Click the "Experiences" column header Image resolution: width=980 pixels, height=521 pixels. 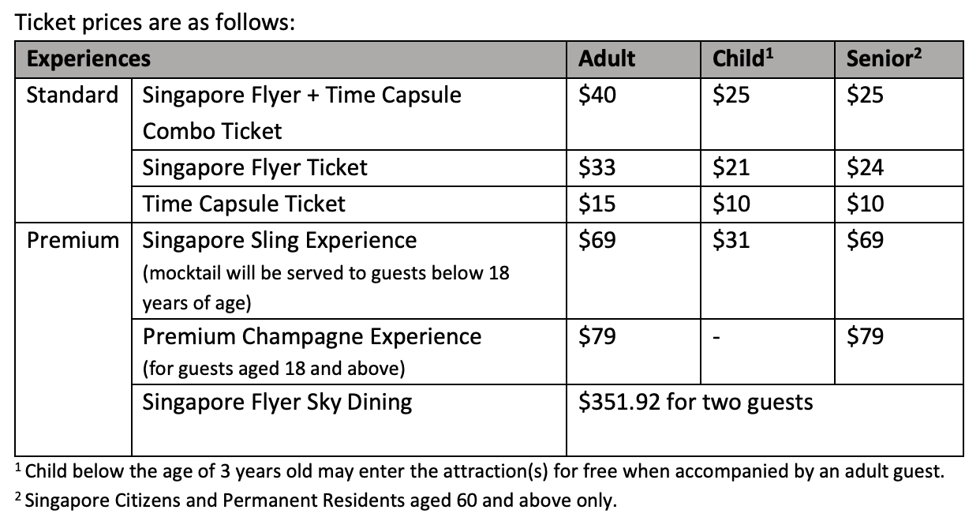pos(88,59)
